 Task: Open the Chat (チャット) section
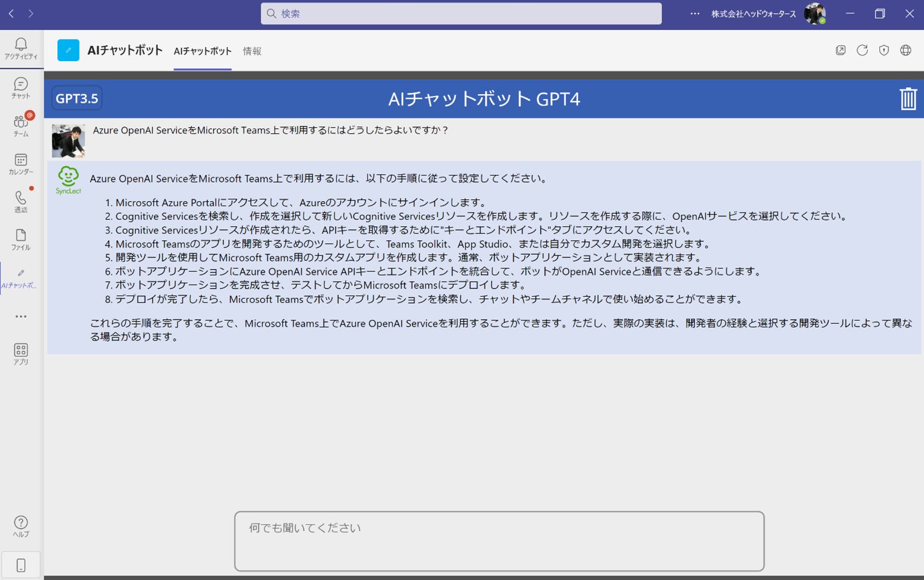coord(21,88)
